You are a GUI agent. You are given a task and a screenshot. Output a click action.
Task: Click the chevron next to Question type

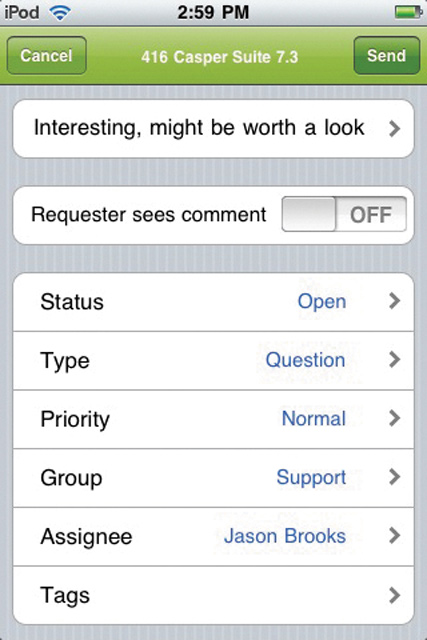point(394,360)
